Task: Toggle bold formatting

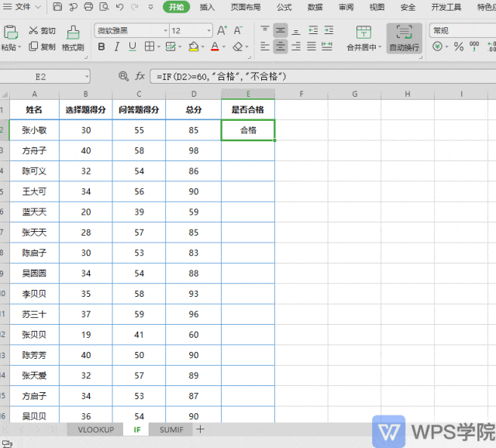Action: (x=102, y=47)
